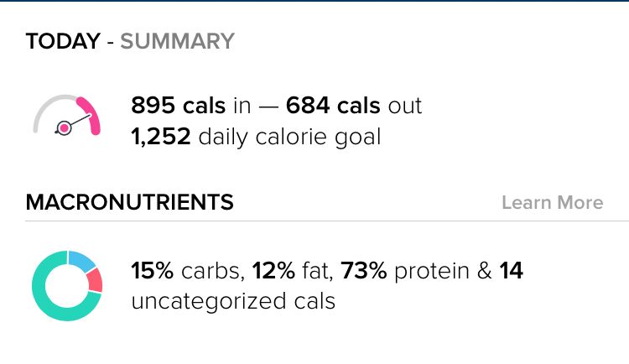
Task: Open the Learn More link
Action: (x=552, y=202)
